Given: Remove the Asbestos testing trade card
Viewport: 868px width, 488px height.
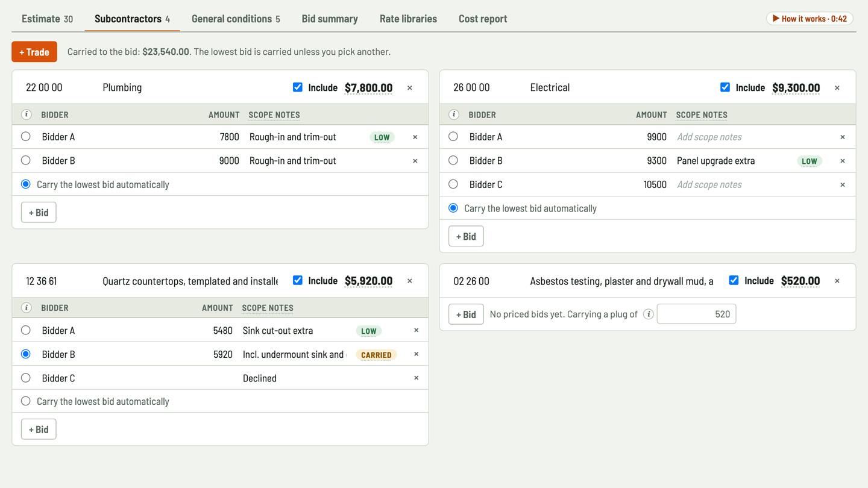Looking at the screenshot, I should click(x=837, y=281).
